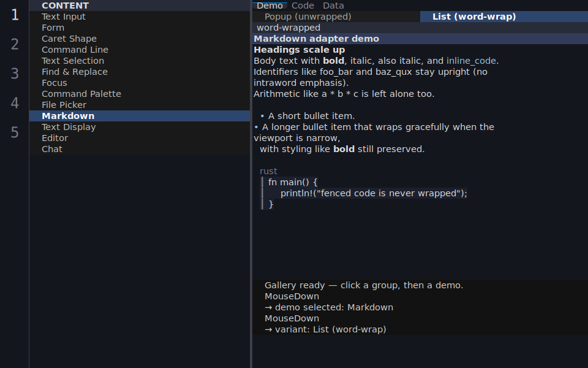Viewport: 588px width, 368px height.
Task: Click the Markdown adapter demo heading row
Action: pos(420,39)
